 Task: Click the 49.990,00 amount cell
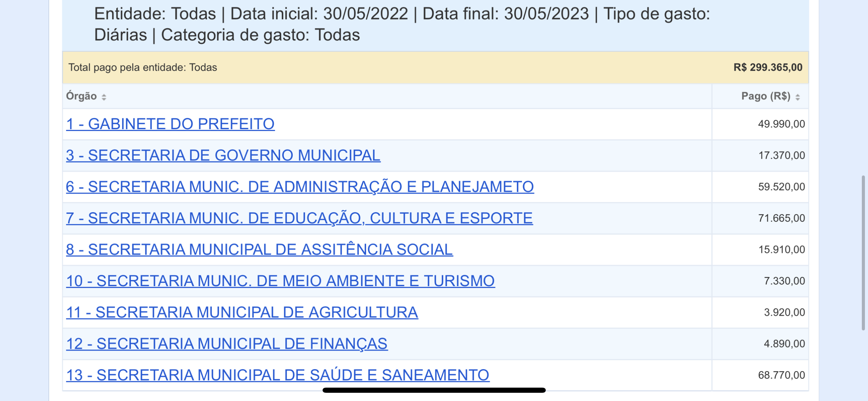coord(781,124)
